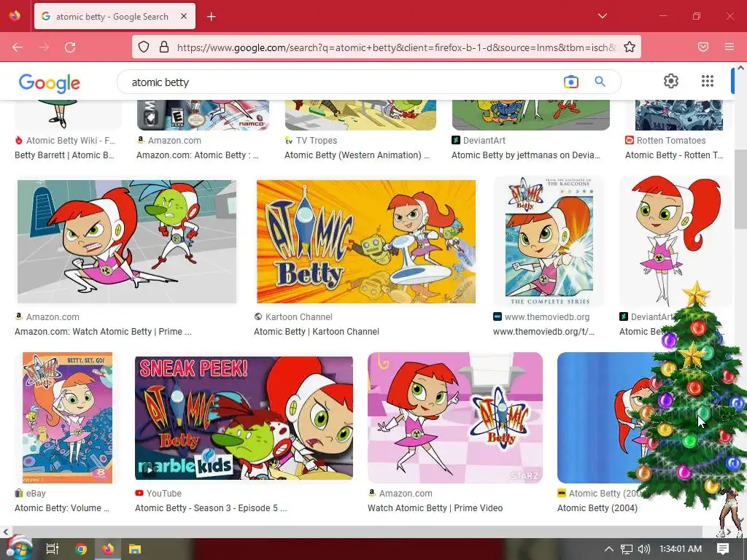Click www.themoviedb.org source label
This screenshot has height=560, width=747.
tap(547, 316)
